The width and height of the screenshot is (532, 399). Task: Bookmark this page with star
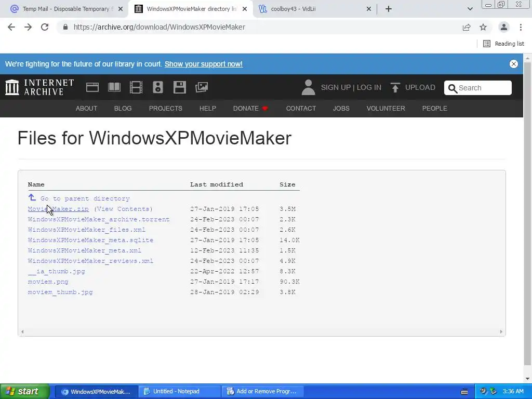pyautogui.click(x=483, y=27)
